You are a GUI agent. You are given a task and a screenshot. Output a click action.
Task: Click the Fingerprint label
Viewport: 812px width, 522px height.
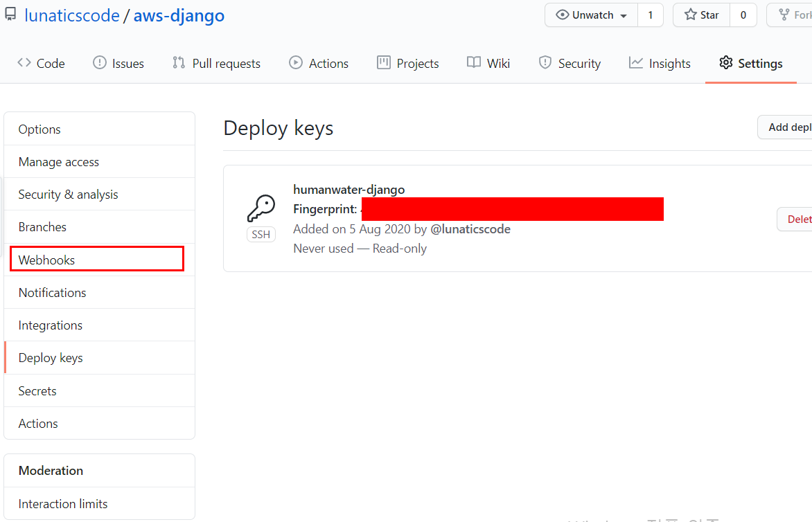(x=325, y=209)
